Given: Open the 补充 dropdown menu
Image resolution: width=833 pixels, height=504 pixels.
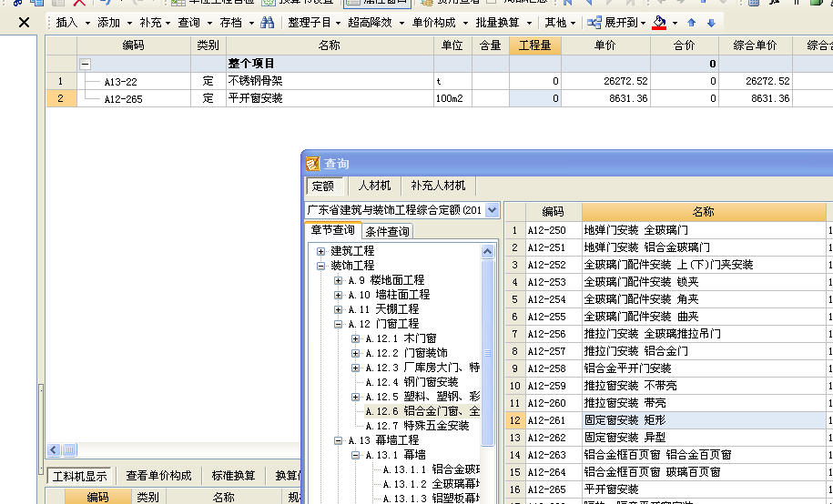Looking at the screenshot, I should click(x=155, y=23).
